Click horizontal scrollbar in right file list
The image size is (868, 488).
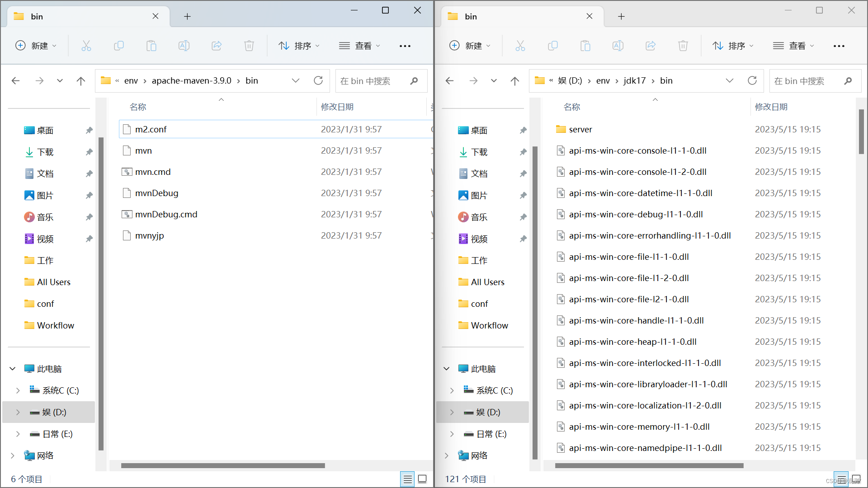click(649, 465)
